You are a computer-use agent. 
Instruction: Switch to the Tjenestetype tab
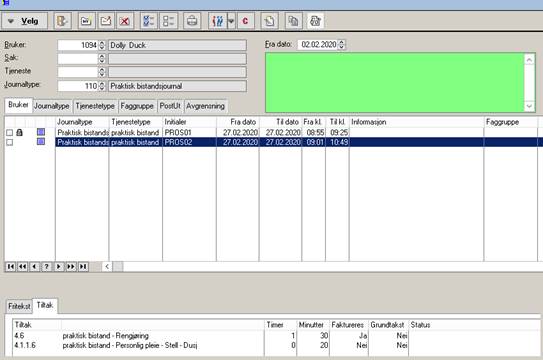pos(95,106)
